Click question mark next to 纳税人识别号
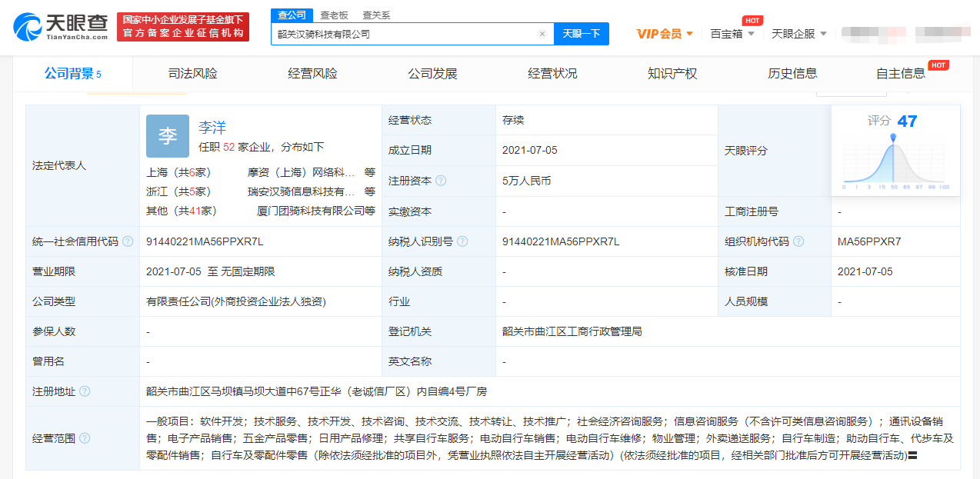 (462, 241)
